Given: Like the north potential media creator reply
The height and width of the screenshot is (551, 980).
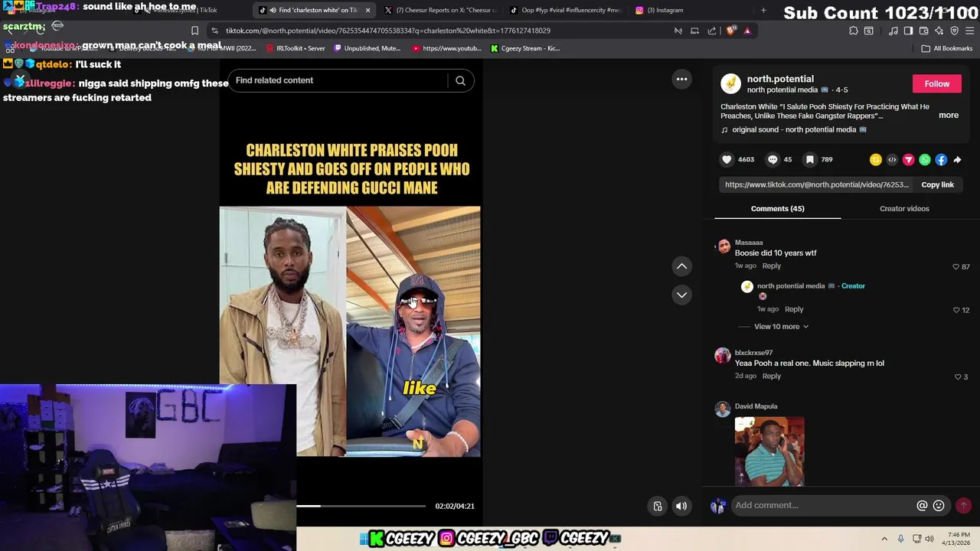Looking at the screenshot, I should coord(955,310).
